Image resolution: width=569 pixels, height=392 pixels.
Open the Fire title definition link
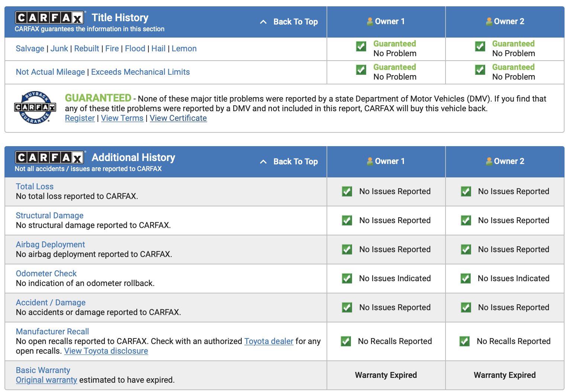pos(112,49)
